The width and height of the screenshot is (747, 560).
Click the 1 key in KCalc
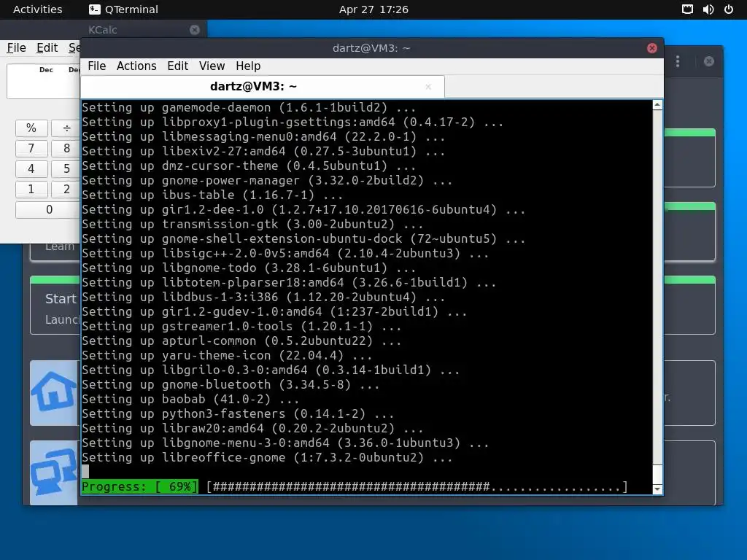[31, 189]
